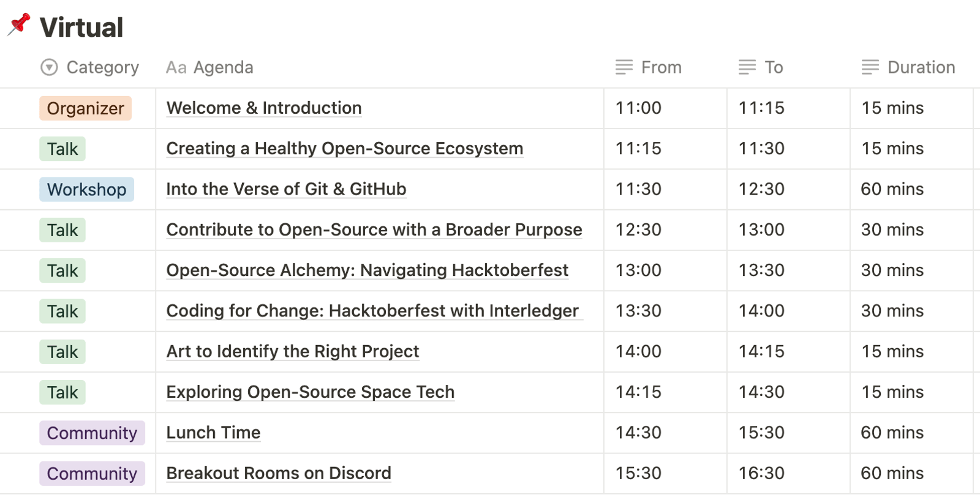
Task: Click the Aa title icon for Agenda
Action: 176,67
